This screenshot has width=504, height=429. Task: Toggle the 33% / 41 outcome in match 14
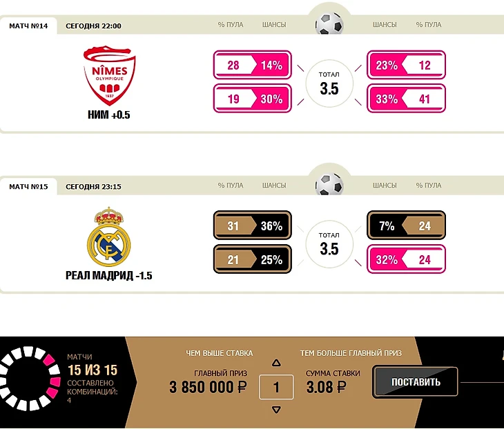406,99
